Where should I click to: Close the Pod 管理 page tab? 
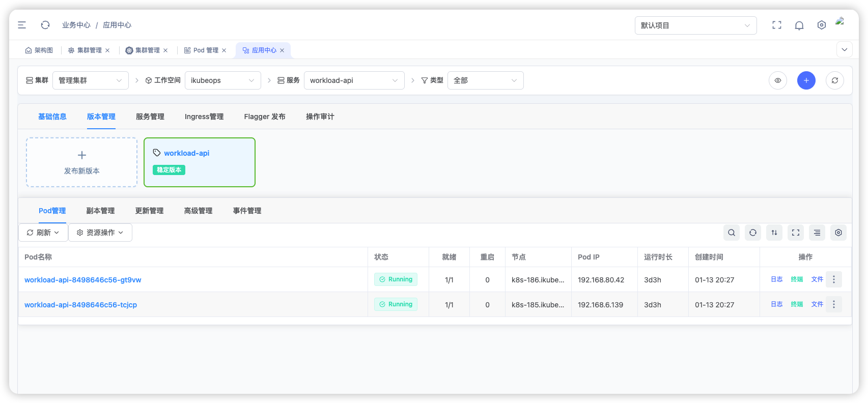pyautogui.click(x=224, y=50)
